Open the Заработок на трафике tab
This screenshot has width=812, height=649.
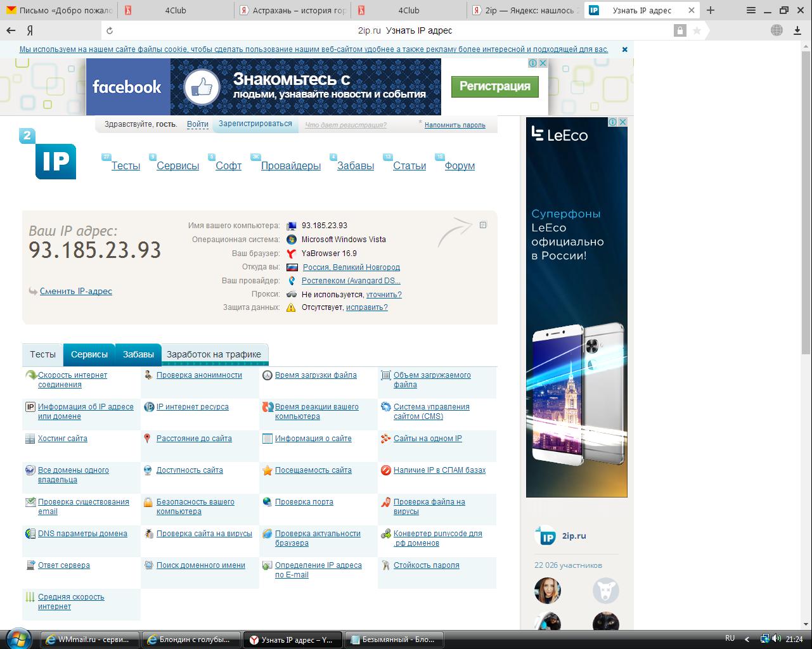click(214, 354)
